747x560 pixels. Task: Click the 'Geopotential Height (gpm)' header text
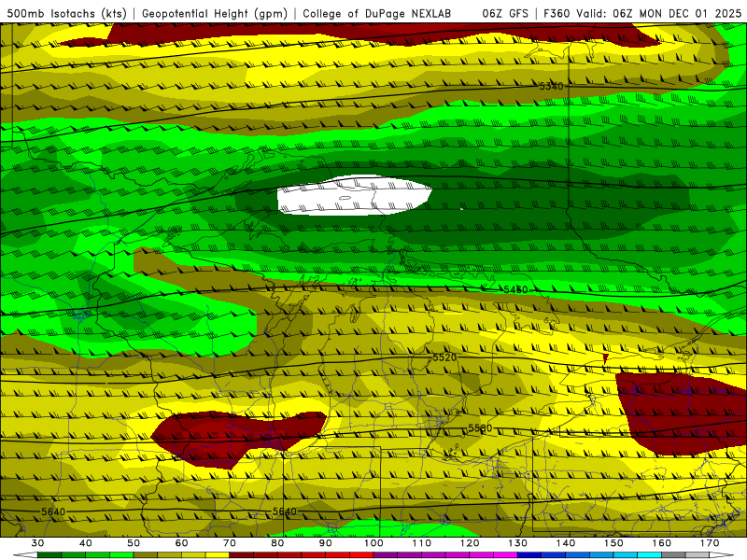coord(215,13)
